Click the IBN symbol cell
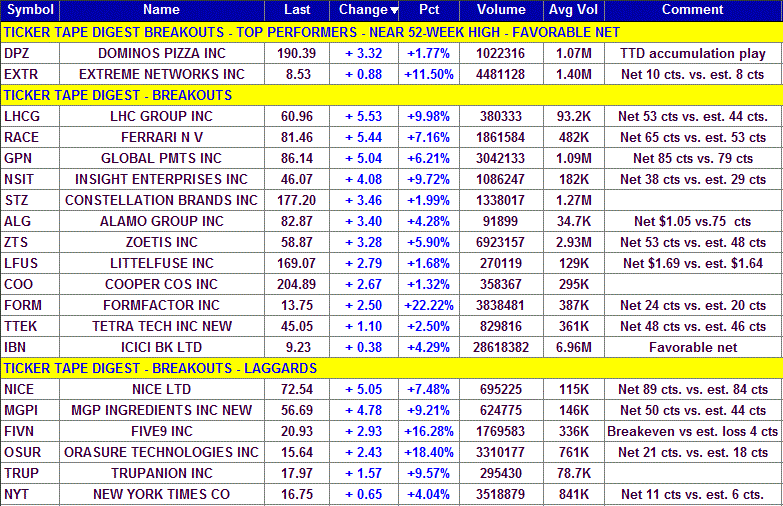This screenshot has height=506, width=783. (x=30, y=347)
